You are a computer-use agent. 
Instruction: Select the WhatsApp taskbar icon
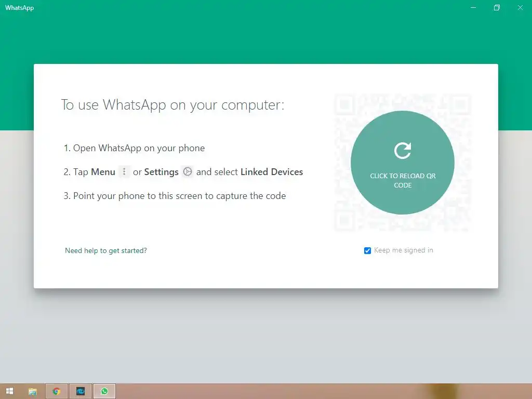104,391
